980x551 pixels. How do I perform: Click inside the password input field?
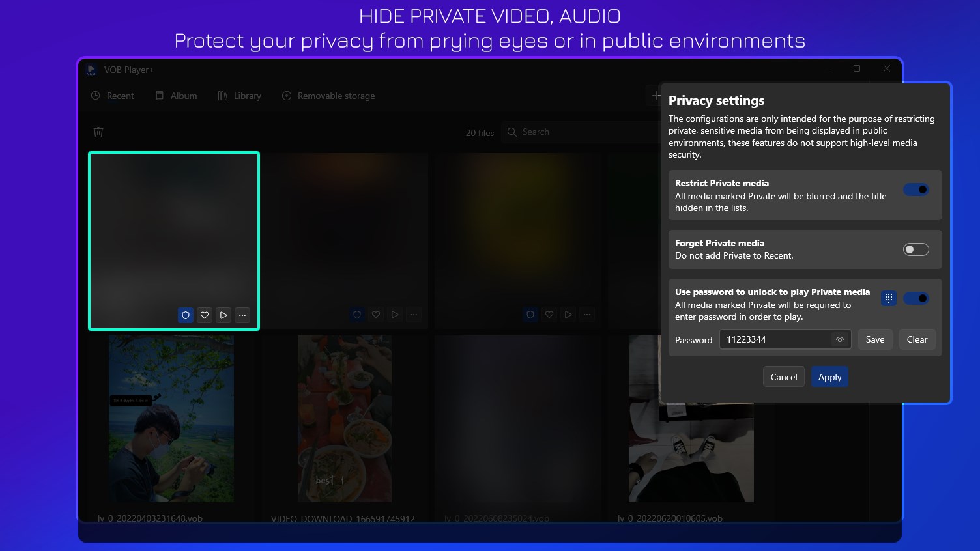775,339
